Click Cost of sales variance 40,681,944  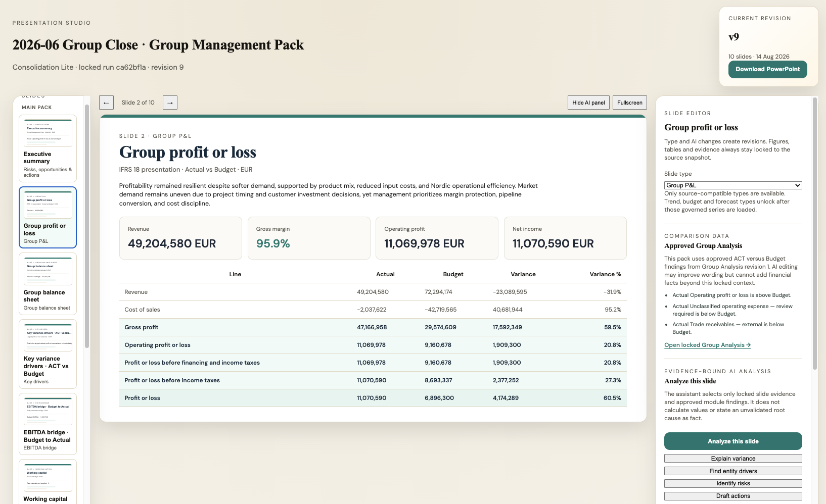508,310
